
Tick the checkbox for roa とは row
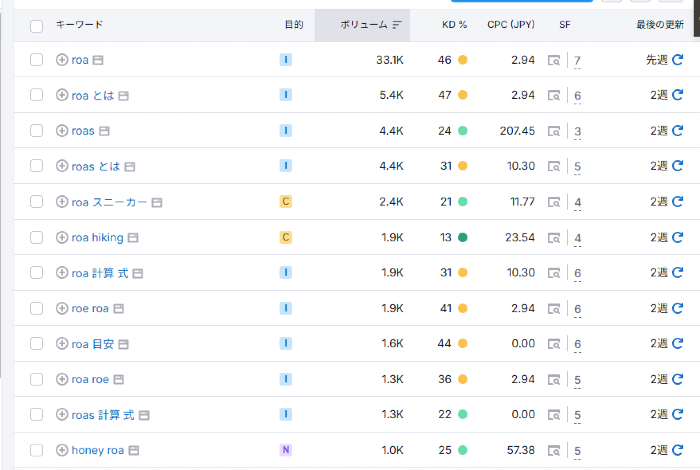(37, 95)
